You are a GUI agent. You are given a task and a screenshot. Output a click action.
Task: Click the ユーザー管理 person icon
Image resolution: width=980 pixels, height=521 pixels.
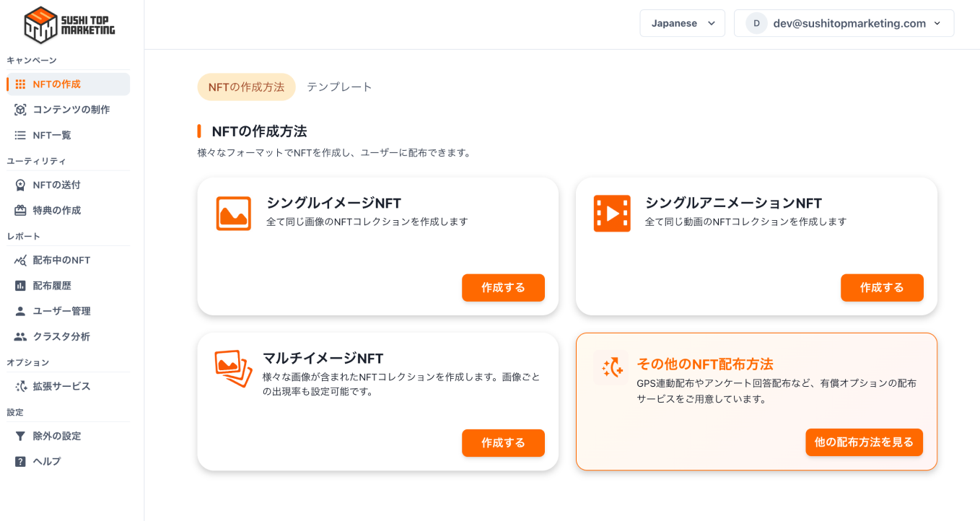pos(20,311)
